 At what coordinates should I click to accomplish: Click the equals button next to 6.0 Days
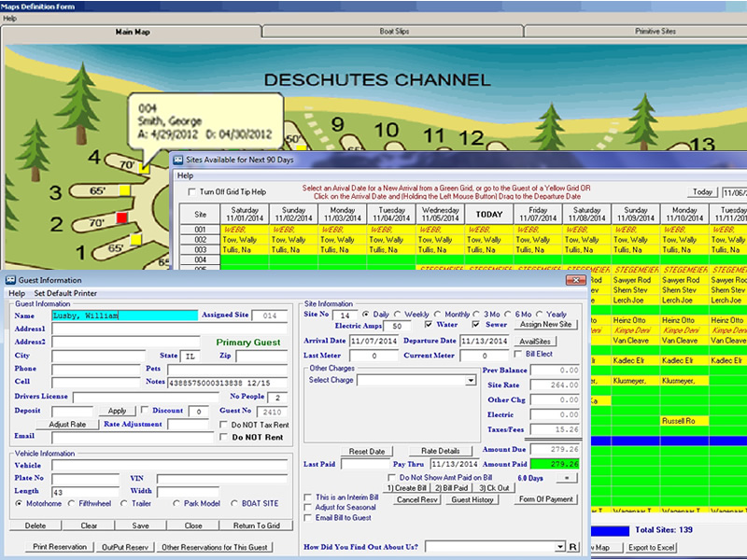coord(567,477)
